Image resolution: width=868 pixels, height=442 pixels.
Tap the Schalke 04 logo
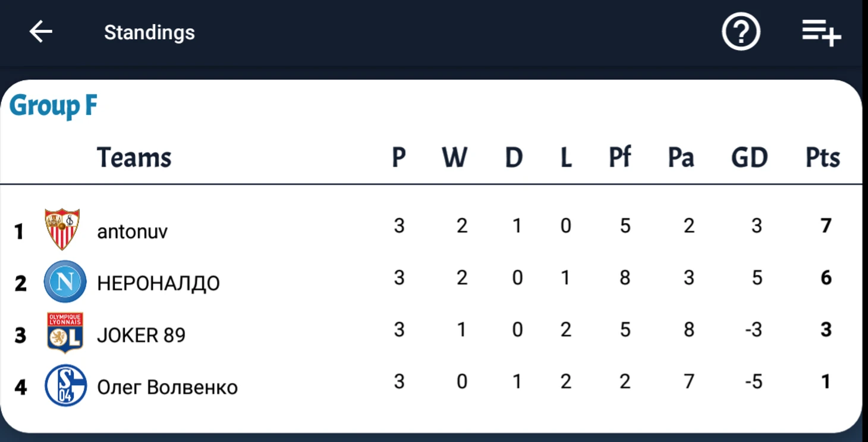[x=65, y=385]
